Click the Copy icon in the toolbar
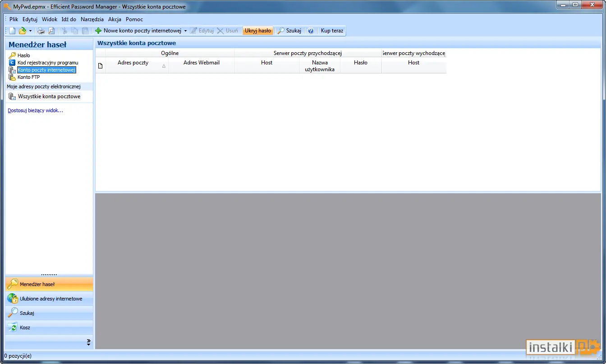 coord(75,31)
